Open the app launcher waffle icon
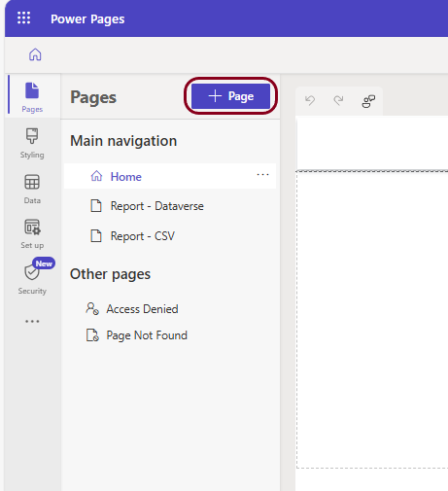This screenshot has height=491, width=448. [x=23, y=18]
